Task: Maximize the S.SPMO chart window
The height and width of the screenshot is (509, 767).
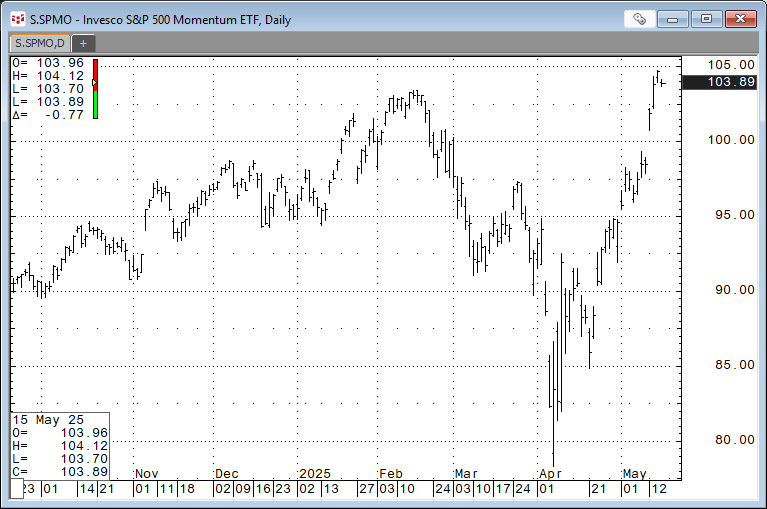Action: tap(707, 18)
